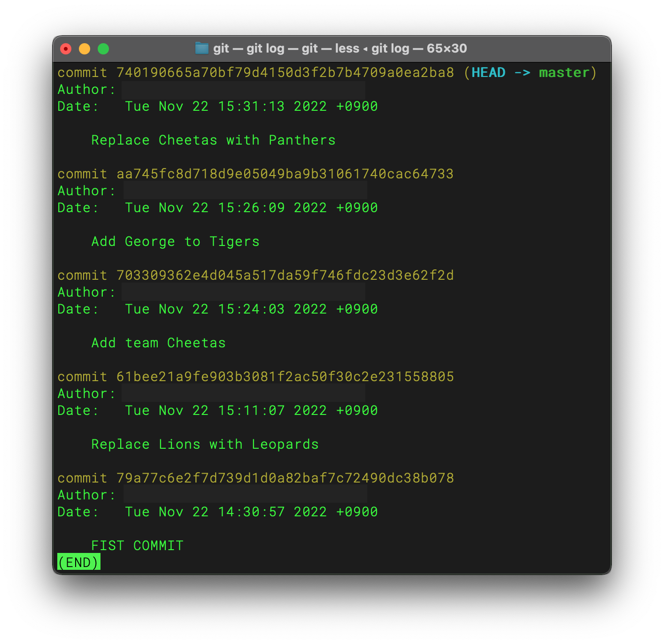Click Author label under commit 61bee21a9f

coord(86,394)
